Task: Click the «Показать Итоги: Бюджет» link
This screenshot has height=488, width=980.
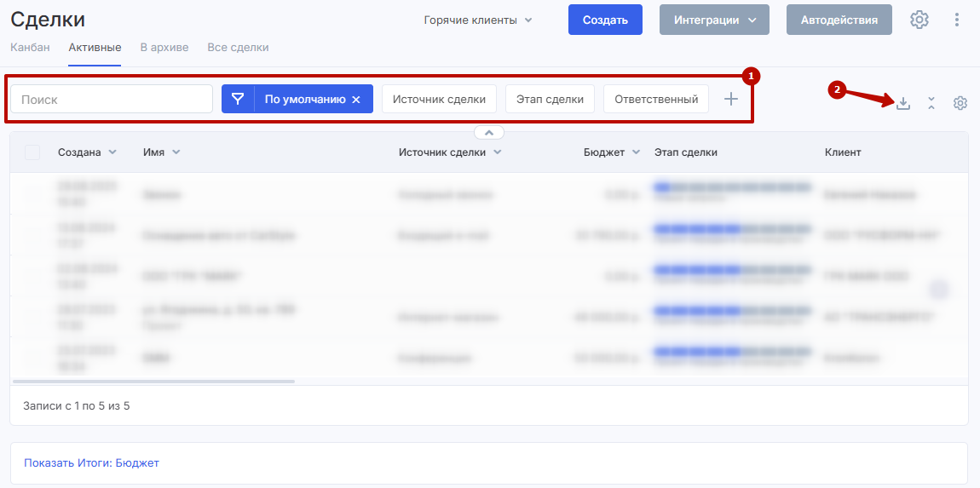Action: pos(91,463)
